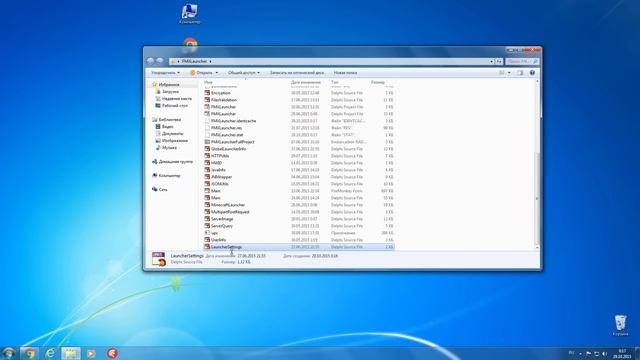Viewport: 640px width, 360px height.
Task: Select the ServerImage file icon
Action: pyautogui.click(x=207, y=219)
